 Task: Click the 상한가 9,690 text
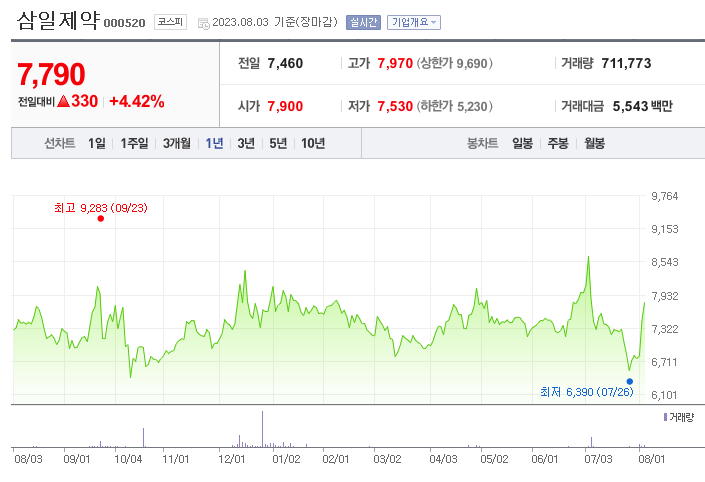454,63
